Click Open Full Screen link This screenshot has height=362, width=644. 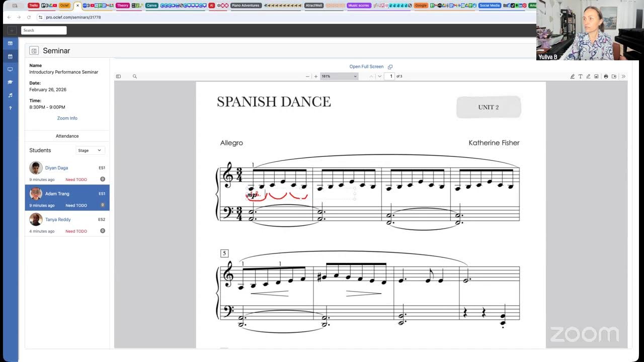tap(366, 66)
